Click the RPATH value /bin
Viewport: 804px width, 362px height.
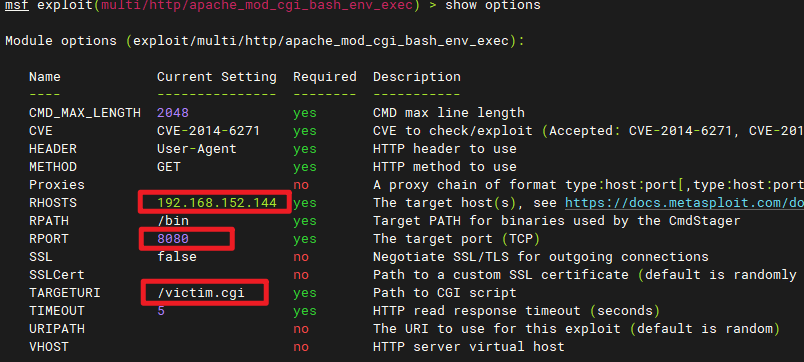coord(173,221)
